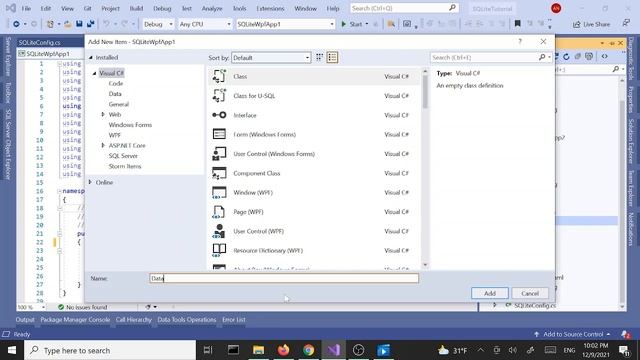This screenshot has height=360, width=640.
Task: Click the bookmark toolbar icon
Action: pos(518,24)
